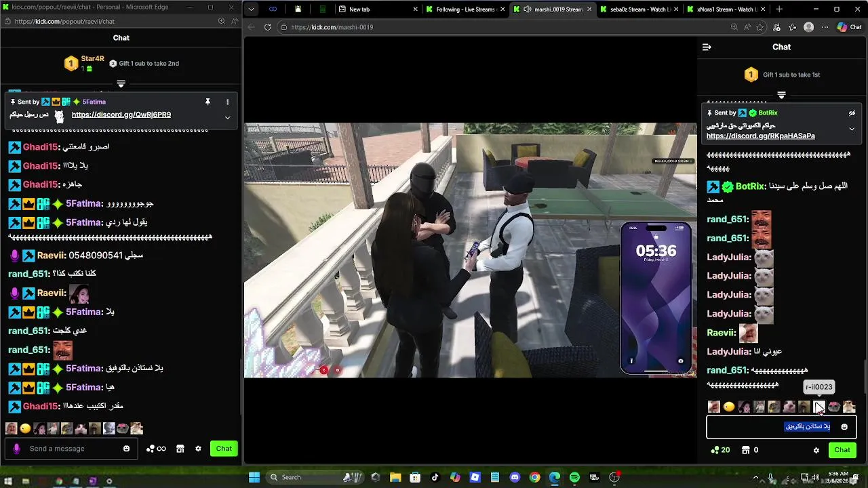Click pin icon on 5Fatima pinned message
This screenshot has width=868, height=488.
coord(208,102)
